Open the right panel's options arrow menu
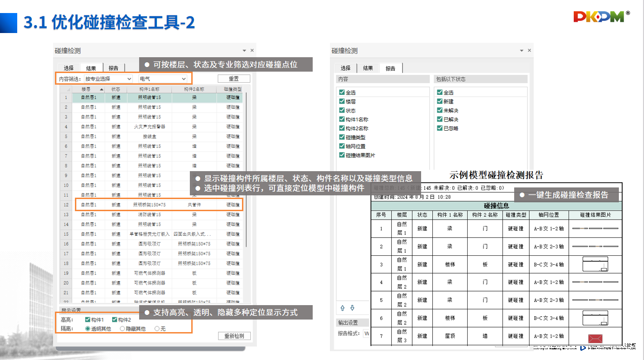Screen dimensions: 644x360 521,51
